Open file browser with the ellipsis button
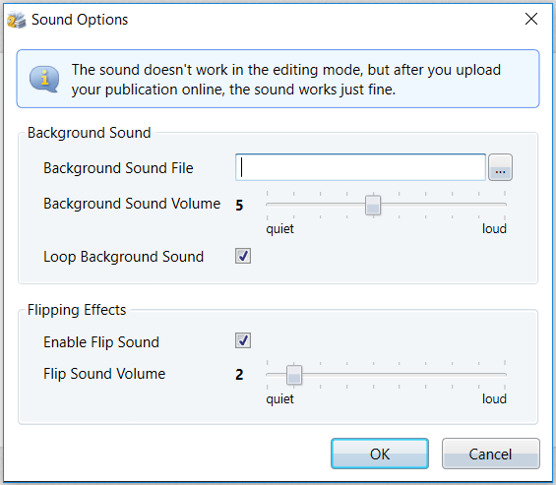This screenshot has width=556, height=485. coord(500,167)
